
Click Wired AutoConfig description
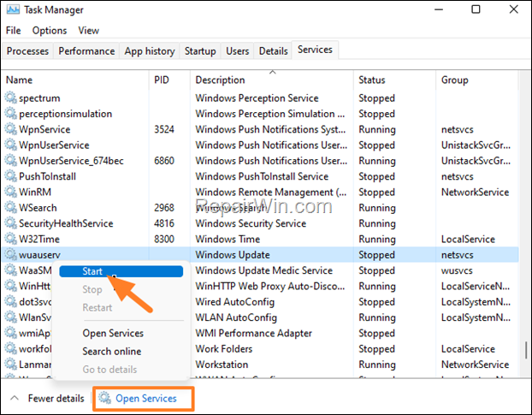tap(235, 302)
